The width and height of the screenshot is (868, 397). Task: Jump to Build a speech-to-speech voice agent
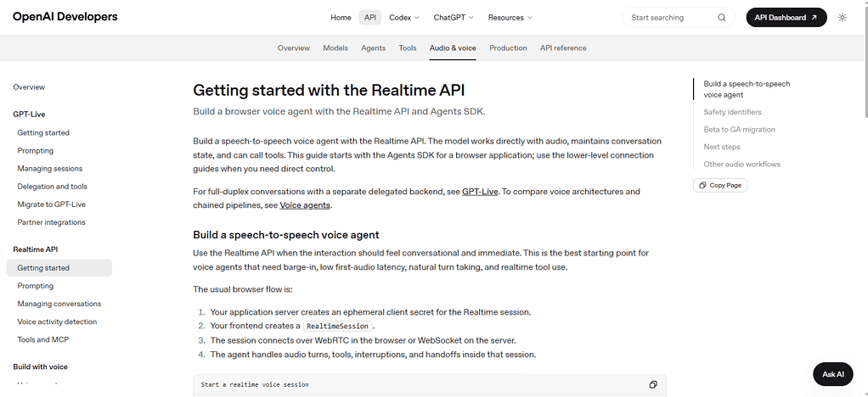coord(747,90)
